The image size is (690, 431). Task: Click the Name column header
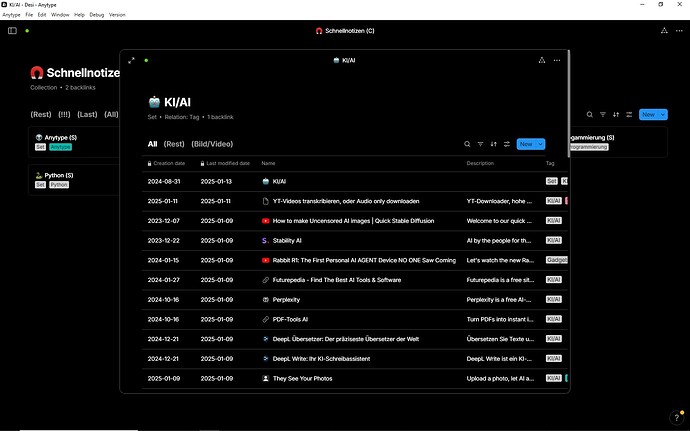(268, 163)
